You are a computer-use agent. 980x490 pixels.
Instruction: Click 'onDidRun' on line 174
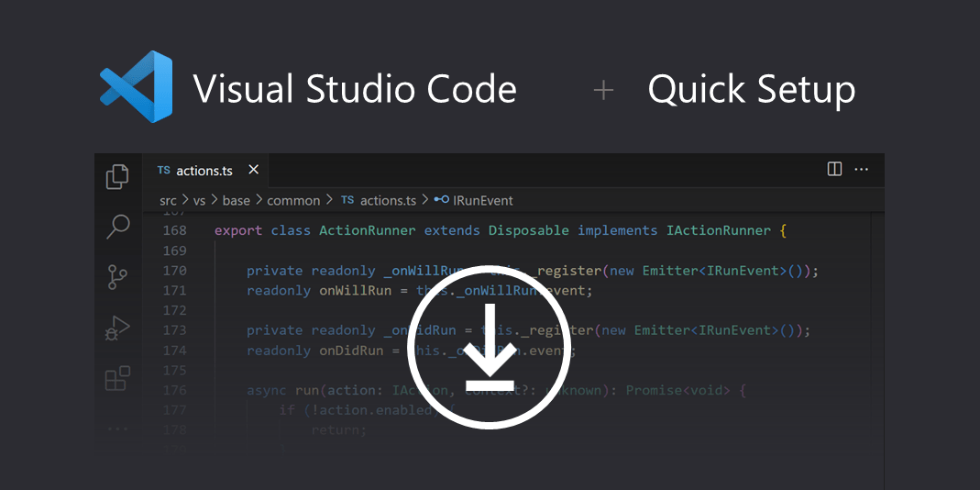pos(351,351)
